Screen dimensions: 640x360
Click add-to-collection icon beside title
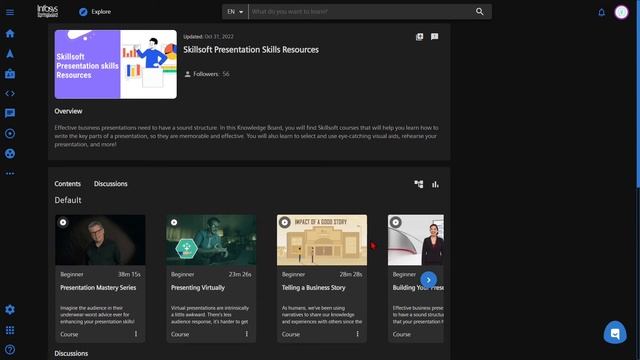pyautogui.click(x=419, y=37)
